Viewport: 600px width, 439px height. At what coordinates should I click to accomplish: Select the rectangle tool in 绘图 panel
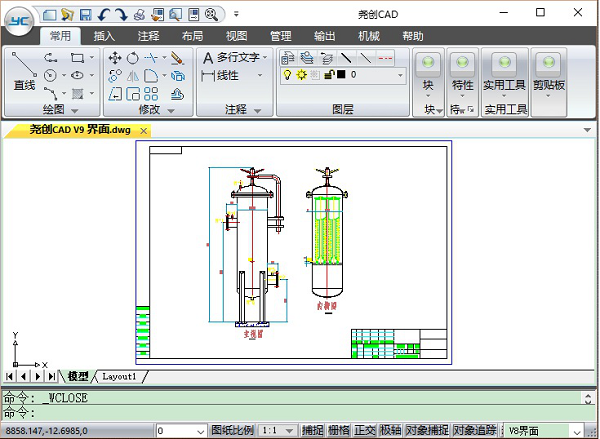pyautogui.click(x=77, y=58)
